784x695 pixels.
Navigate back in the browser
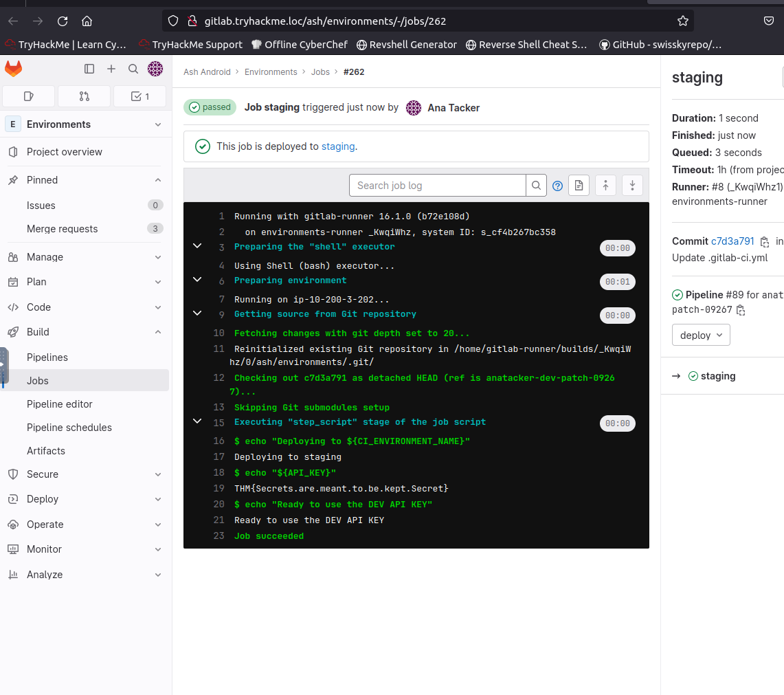(14, 21)
